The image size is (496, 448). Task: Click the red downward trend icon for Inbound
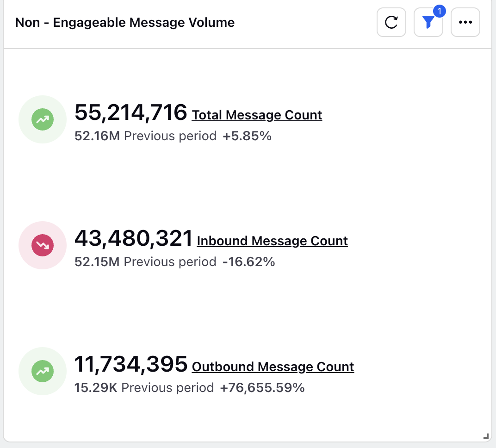point(43,245)
